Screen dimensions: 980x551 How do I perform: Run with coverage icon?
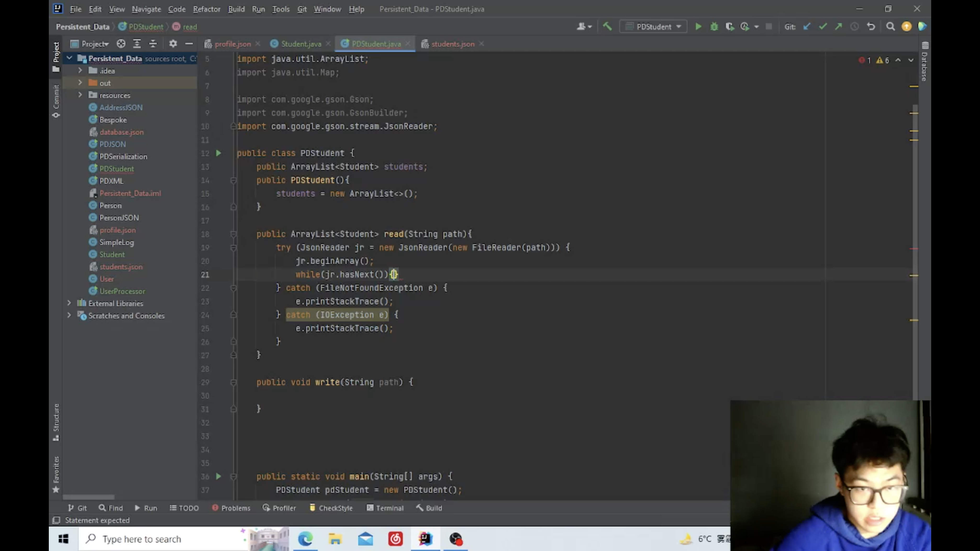(x=730, y=27)
